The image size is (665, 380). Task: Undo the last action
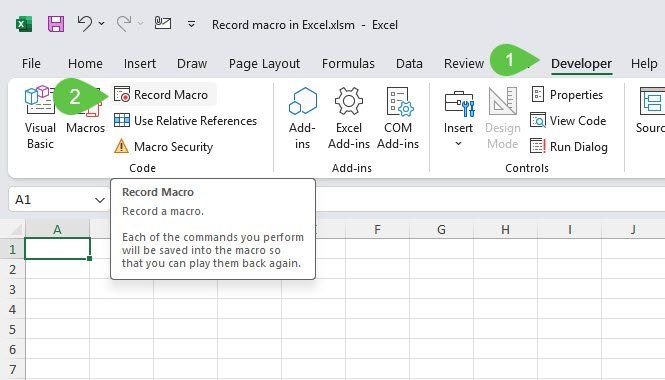coord(85,23)
